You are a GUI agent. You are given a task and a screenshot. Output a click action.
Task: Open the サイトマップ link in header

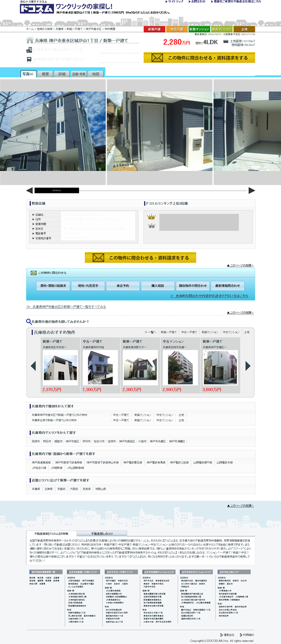[175, 2]
